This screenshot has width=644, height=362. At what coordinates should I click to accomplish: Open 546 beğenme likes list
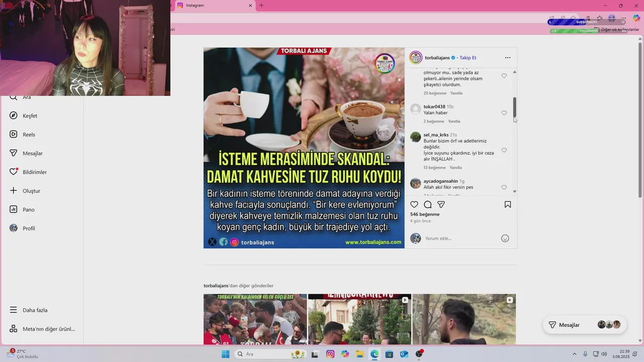[x=425, y=214]
